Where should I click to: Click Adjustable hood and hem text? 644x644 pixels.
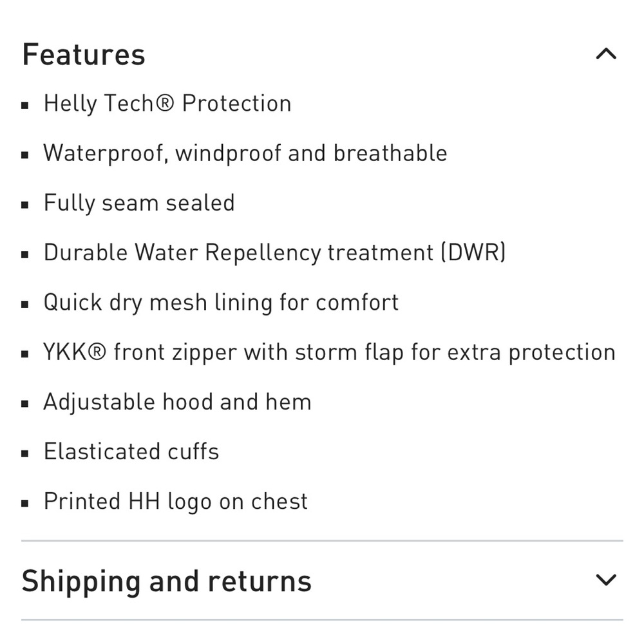point(177,402)
